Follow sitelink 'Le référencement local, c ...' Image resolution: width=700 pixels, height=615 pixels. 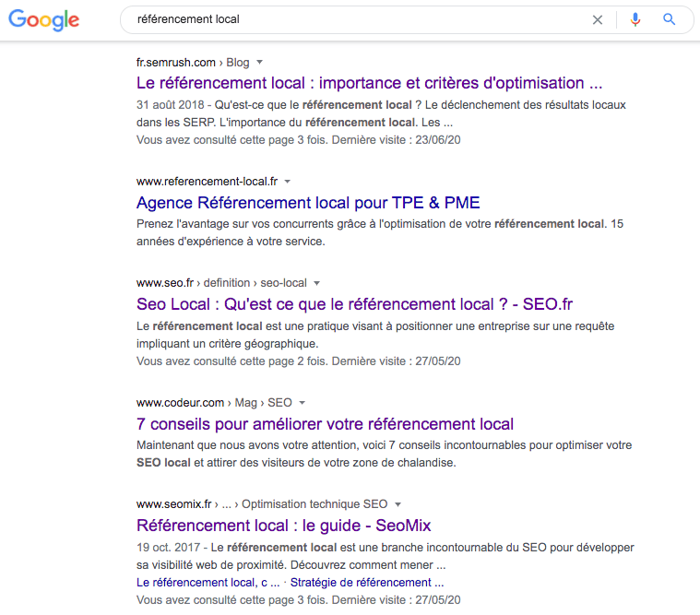pos(208,583)
